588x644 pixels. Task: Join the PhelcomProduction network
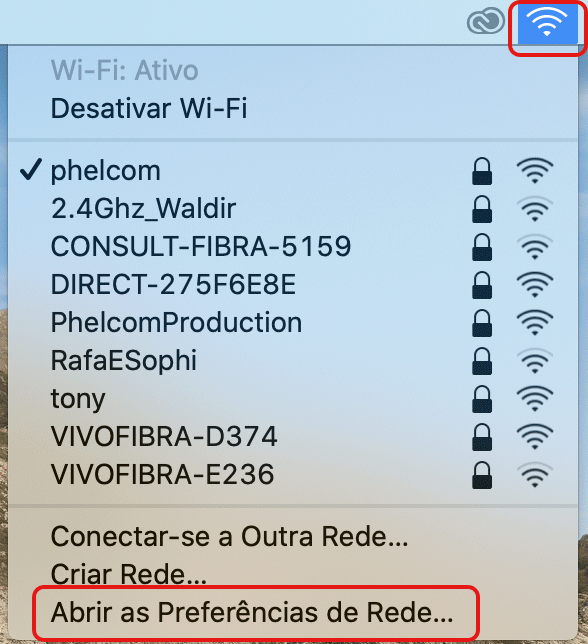point(293,322)
